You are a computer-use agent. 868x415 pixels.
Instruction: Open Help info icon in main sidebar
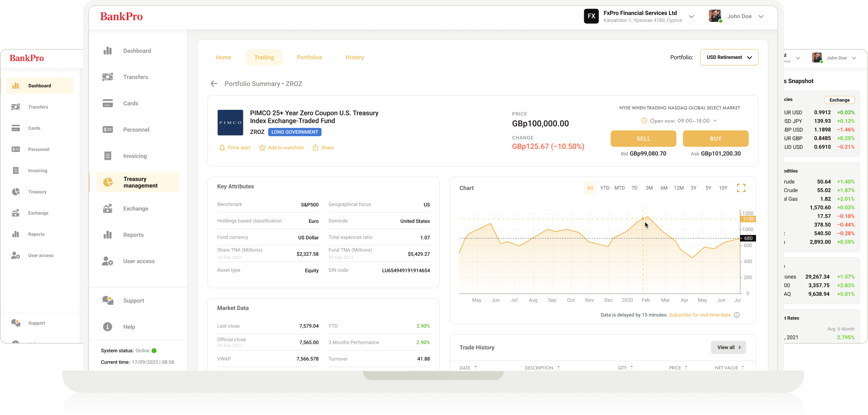pyautogui.click(x=108, y=327)
